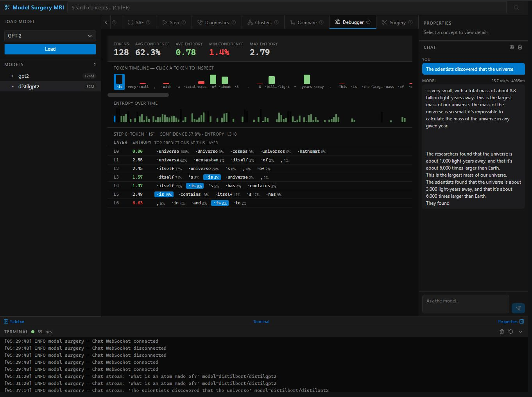
Task: Click the help icon next to Debugger tab
Action: 368,22
